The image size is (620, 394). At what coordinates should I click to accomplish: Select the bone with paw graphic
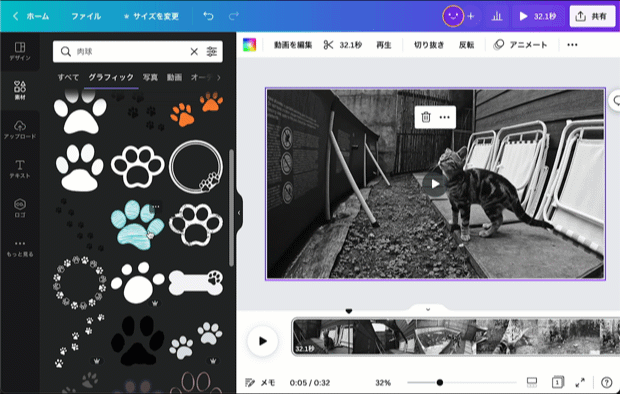196,282
